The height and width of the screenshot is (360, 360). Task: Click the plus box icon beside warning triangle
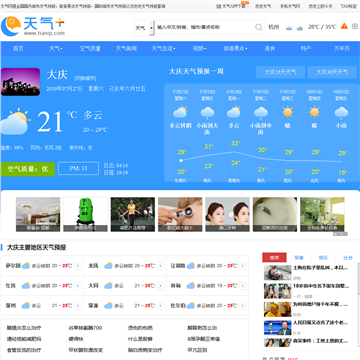[355, 26]
